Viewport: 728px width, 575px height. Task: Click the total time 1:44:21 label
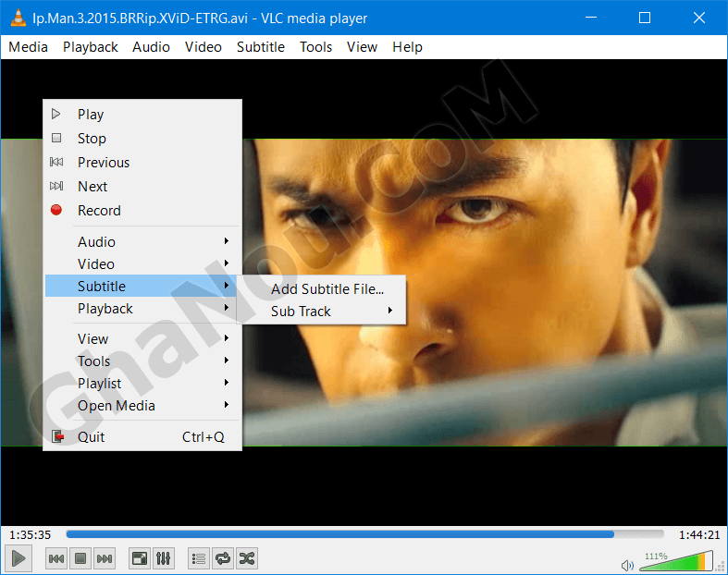pos(699,535)
